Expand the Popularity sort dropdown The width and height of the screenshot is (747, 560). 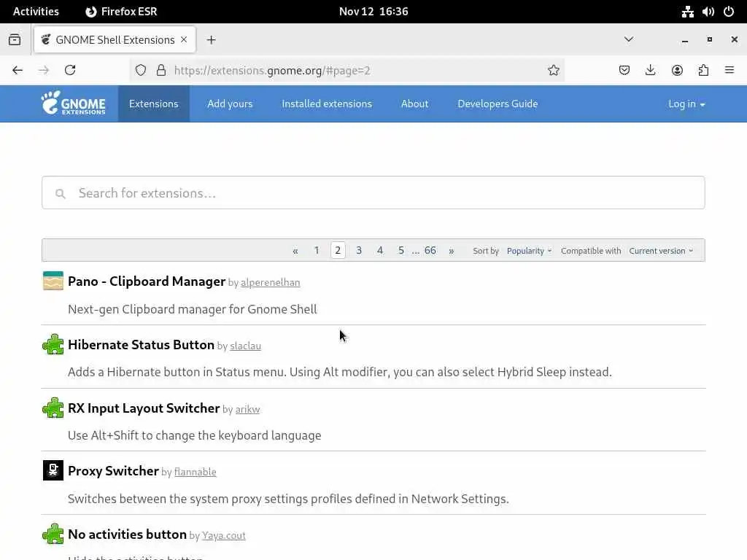click(x=529, y=251)
